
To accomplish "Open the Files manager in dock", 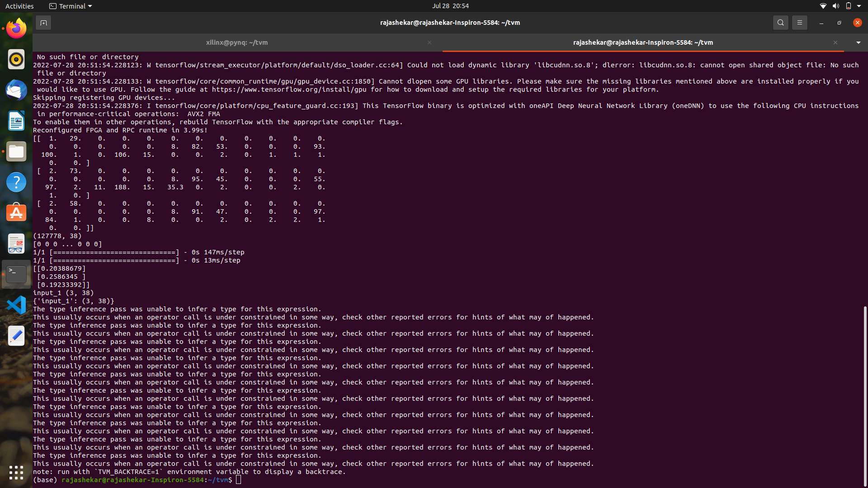I will pyautogui.click(x=16, y=151).
